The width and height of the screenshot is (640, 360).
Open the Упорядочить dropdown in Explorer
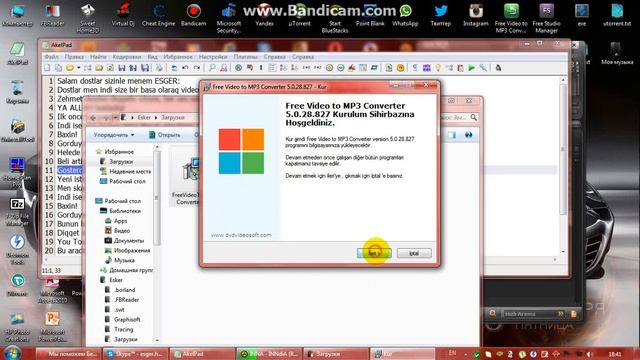pyautogui.click(x=114, y=135)
